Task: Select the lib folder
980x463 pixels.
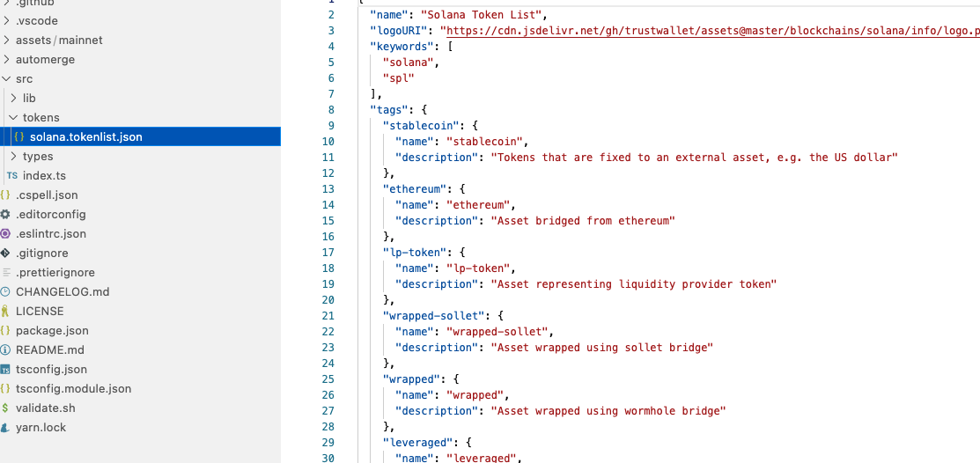Action: [x=29, y=98]
